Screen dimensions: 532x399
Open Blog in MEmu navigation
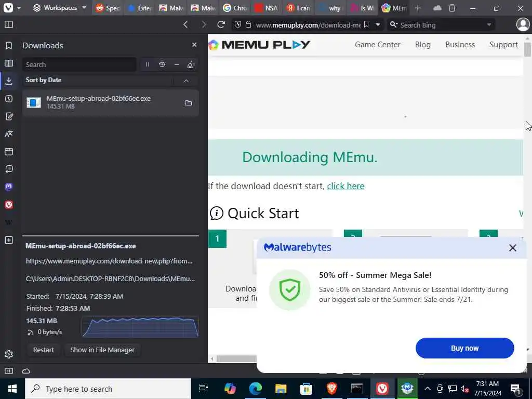coord(423,45)
